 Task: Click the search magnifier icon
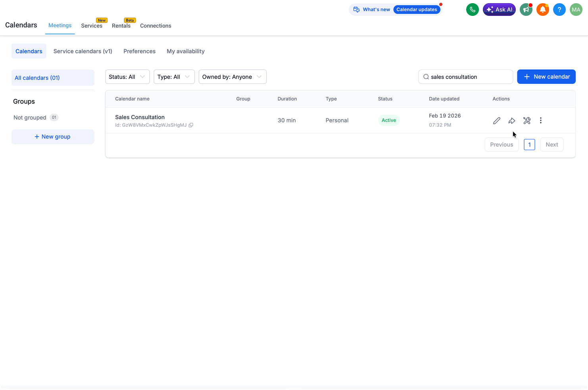(426, 77)
